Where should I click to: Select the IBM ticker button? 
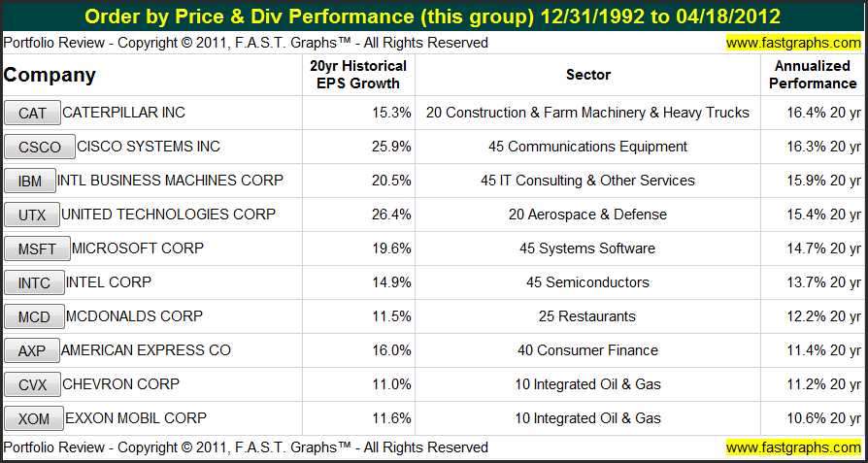[30, 182]
